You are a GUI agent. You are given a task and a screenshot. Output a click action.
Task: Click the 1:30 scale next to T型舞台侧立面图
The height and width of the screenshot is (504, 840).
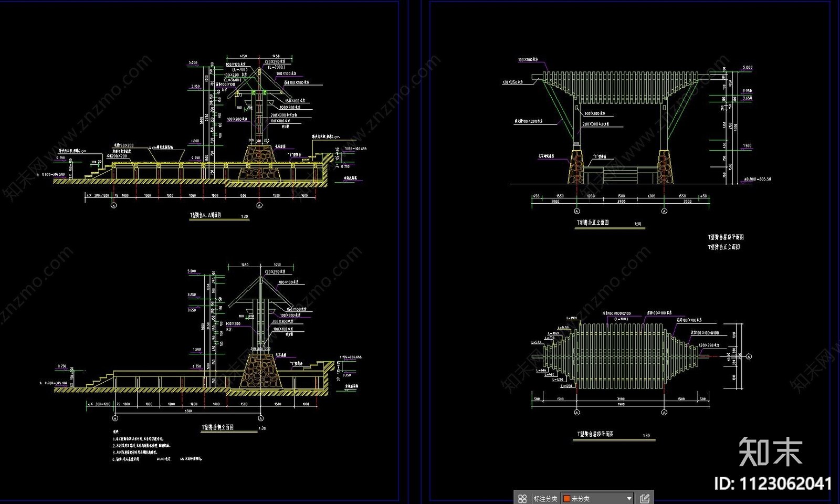[x=262, y=429]
